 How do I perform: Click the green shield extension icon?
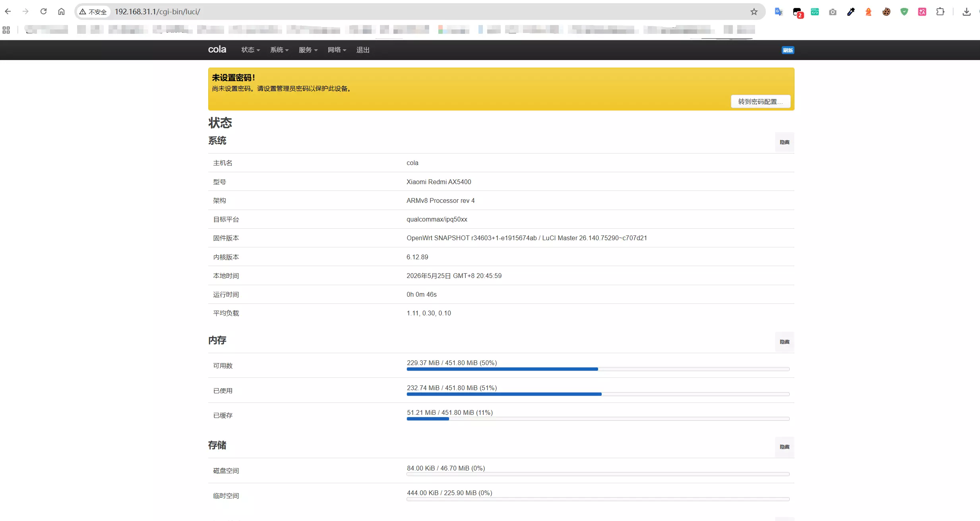pos(904,12)
